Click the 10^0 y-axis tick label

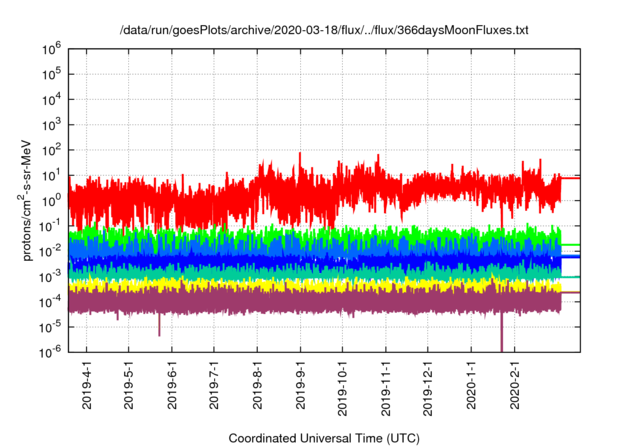(51, 201)
